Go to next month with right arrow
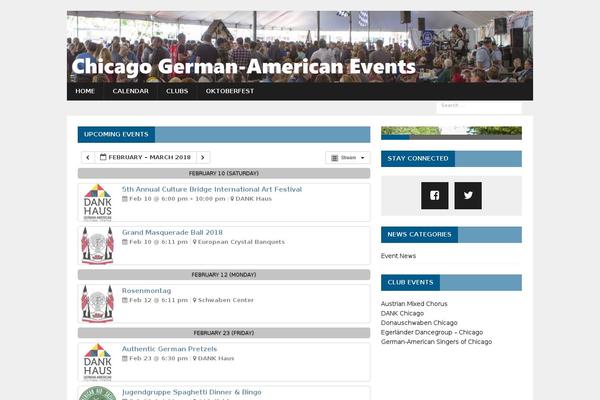600x400 pixels. [x=203, y=157]
